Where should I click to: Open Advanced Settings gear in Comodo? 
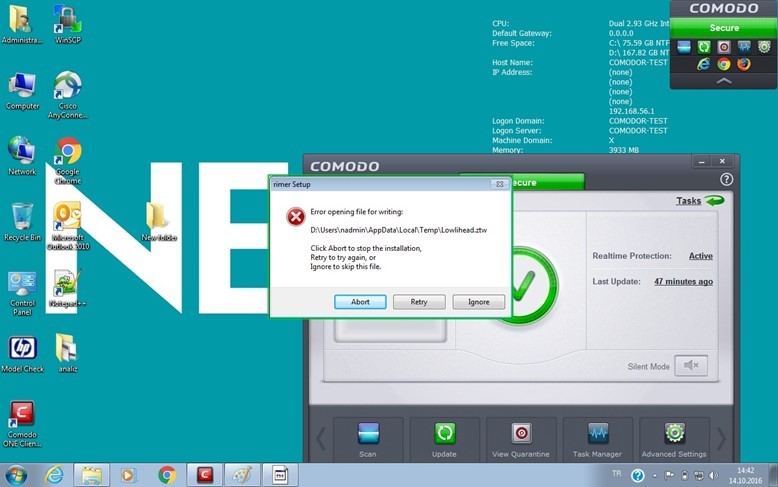tap(675, 434)
